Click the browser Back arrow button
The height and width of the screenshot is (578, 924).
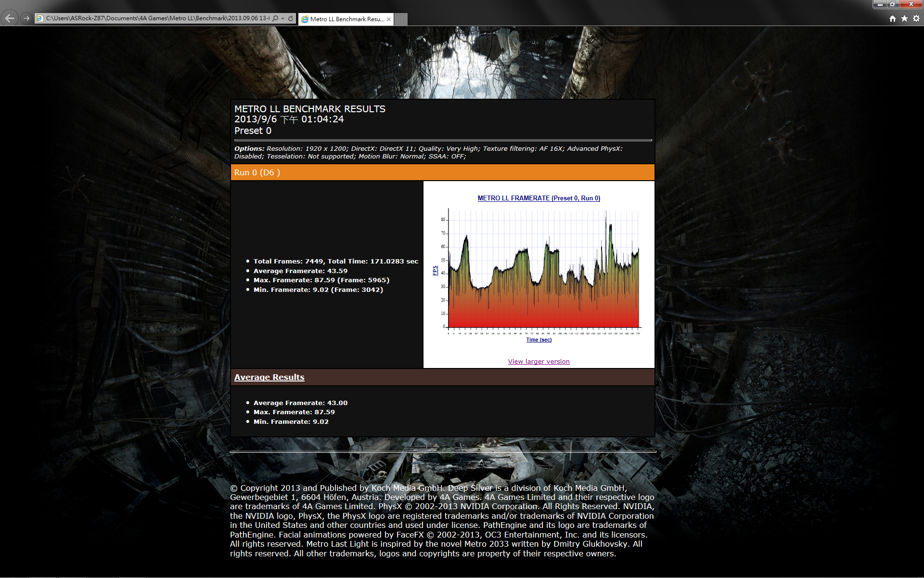10,18
